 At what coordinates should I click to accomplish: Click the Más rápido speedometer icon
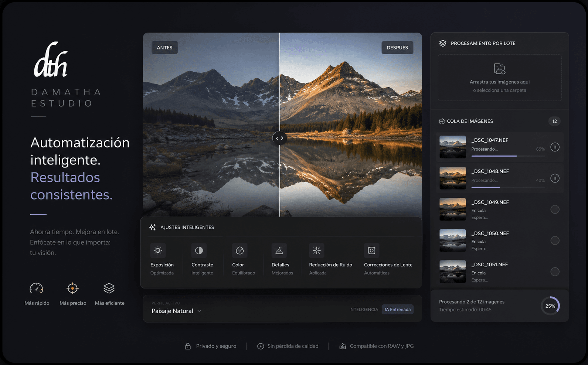click(x=36, y=288)
